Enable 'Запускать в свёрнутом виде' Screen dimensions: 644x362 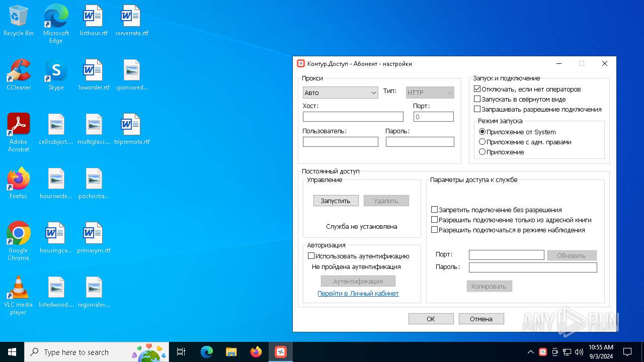tap(477, 99)
